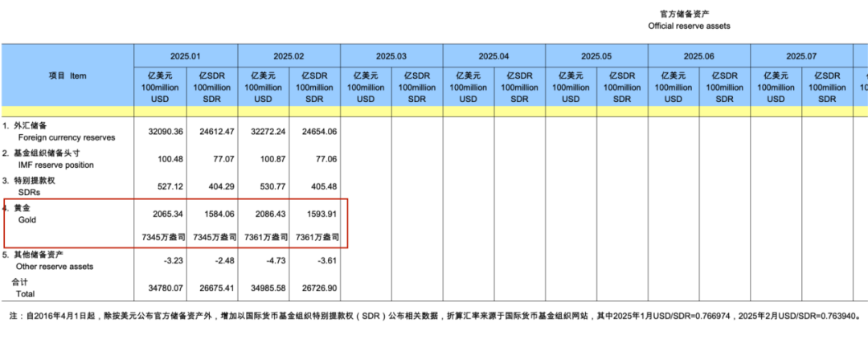Select 'Foreign currency reserves' label
This screenshot has height=343, width=868.
[67, 137]
